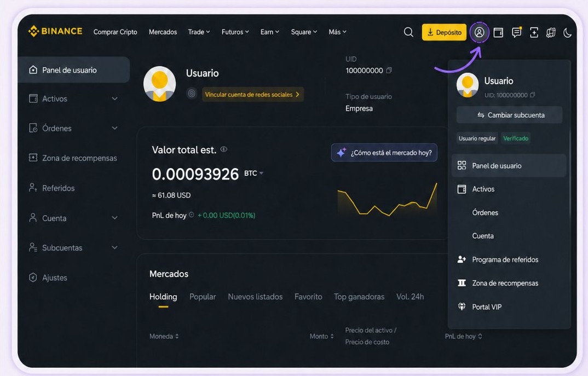Sort table by Moneda column
Viewport: 588px width, 376px height.
tap(164, 336)
